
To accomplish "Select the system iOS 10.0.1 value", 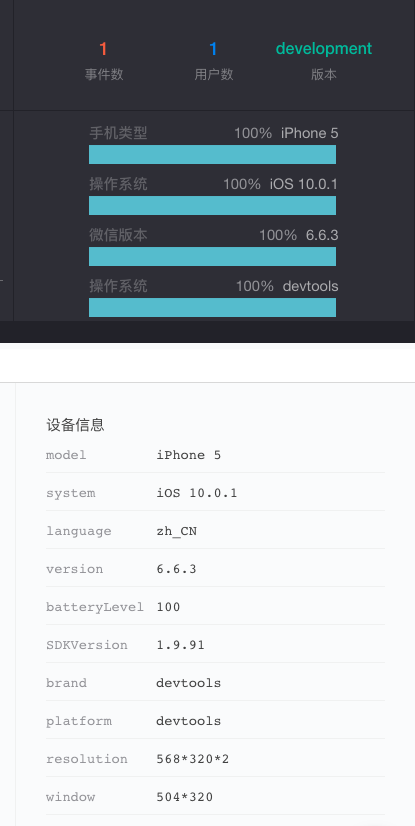I will 196,493.
